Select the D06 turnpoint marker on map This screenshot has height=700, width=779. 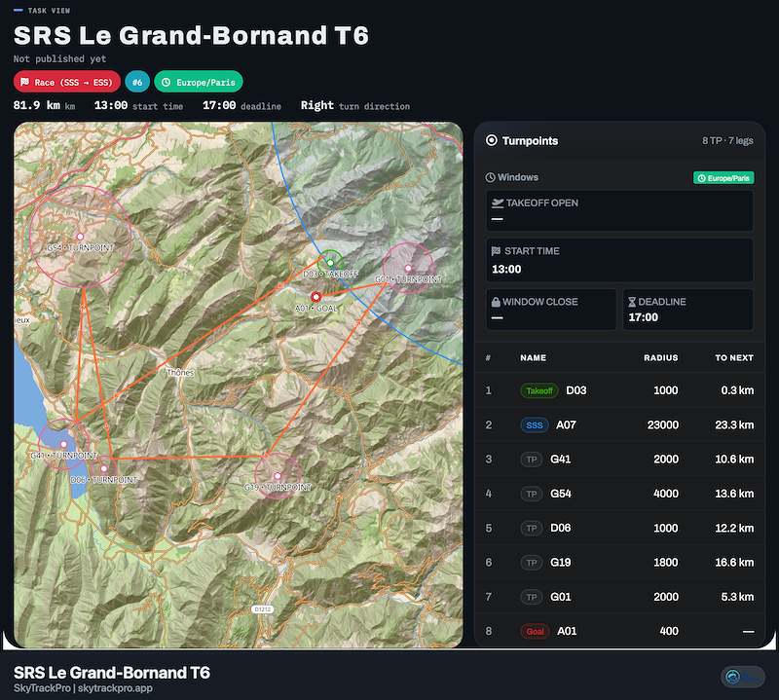point(103,468)
